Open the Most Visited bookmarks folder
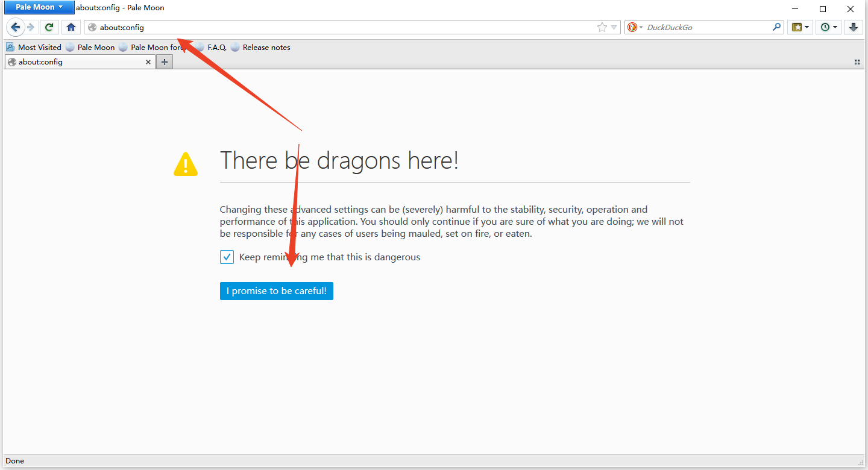Image resolution: width=868 pixels, height=470 pixels. (x=34, y=48)
